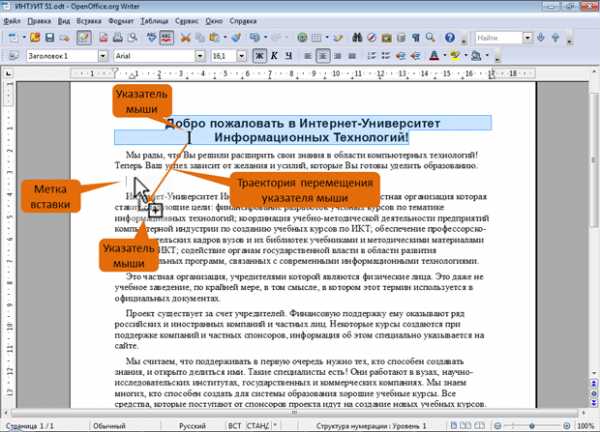
Task: Toggle italic К formatting
Action: click(274, 56)
